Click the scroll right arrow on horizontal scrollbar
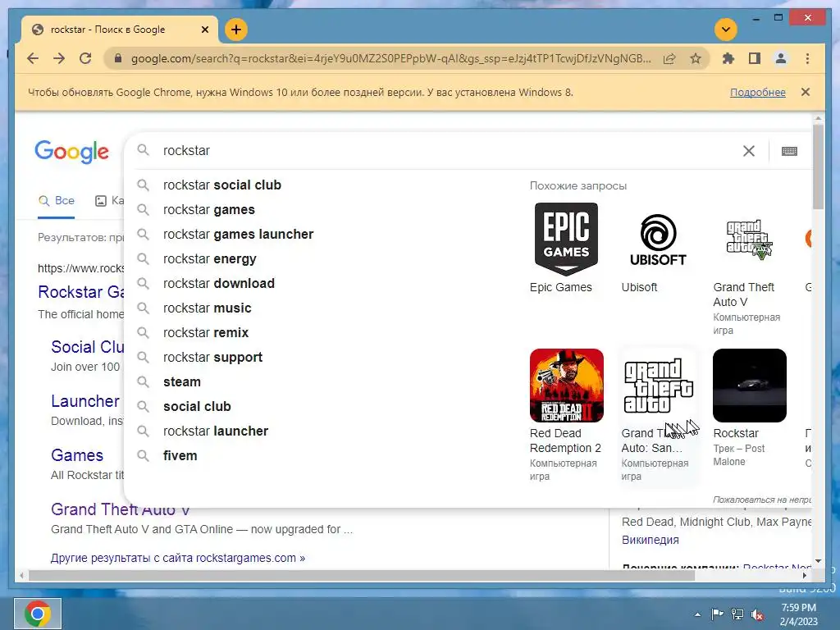This screenshot has height=630, width=840. [804, 575]
